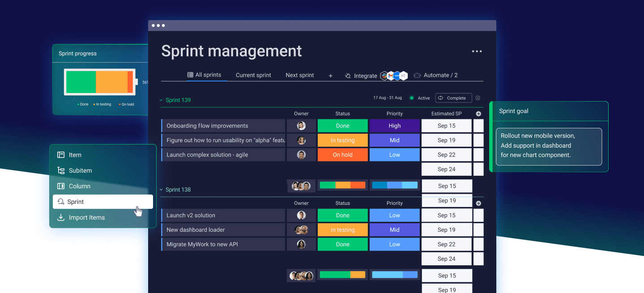Click the plus icon to add a view
Viewport: 644px width, 293px height.
point(331,76)
